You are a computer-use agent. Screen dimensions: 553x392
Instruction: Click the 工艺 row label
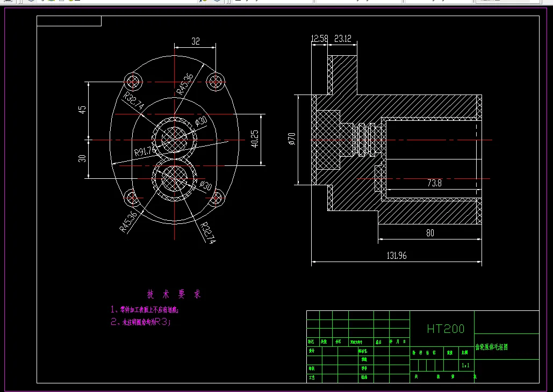coord(311,378)
